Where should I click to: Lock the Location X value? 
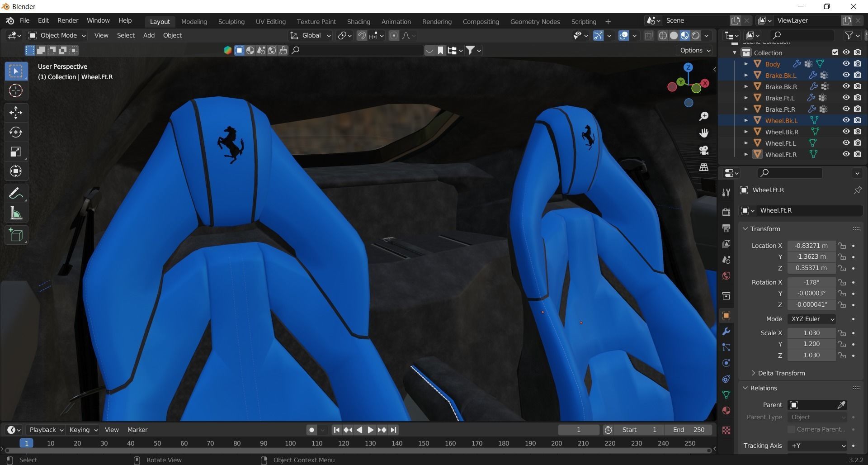point(842,246)
